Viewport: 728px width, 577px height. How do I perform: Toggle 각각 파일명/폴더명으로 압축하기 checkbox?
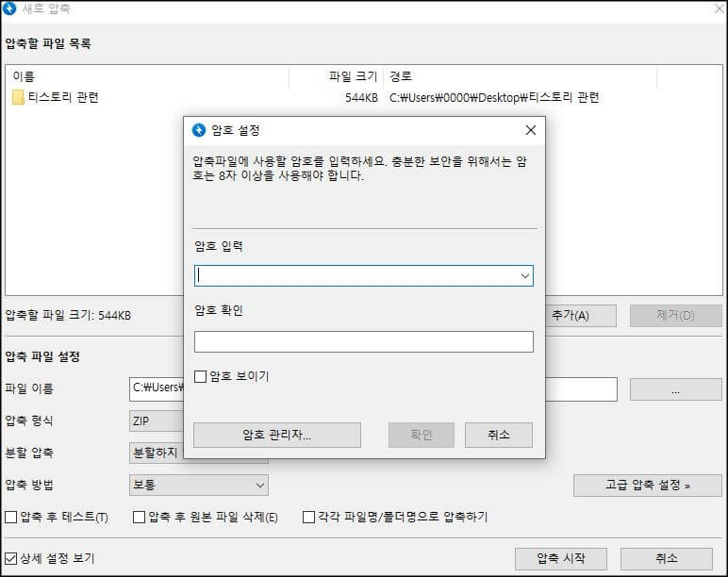pyautogui.click(x=308, y=518)
